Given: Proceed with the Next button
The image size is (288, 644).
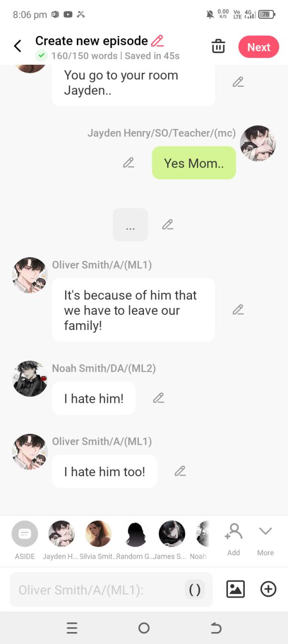Looking at the screenshot, I should [x=259, y=47].
